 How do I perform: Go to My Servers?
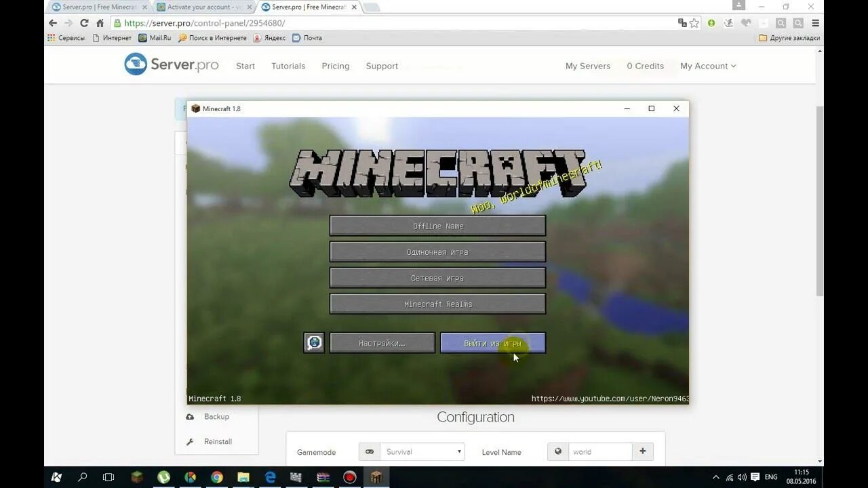[588, 66]
